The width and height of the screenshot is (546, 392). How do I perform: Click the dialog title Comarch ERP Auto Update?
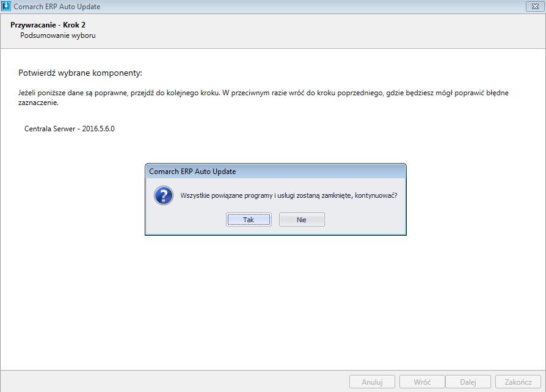click(x=192, y=172)
